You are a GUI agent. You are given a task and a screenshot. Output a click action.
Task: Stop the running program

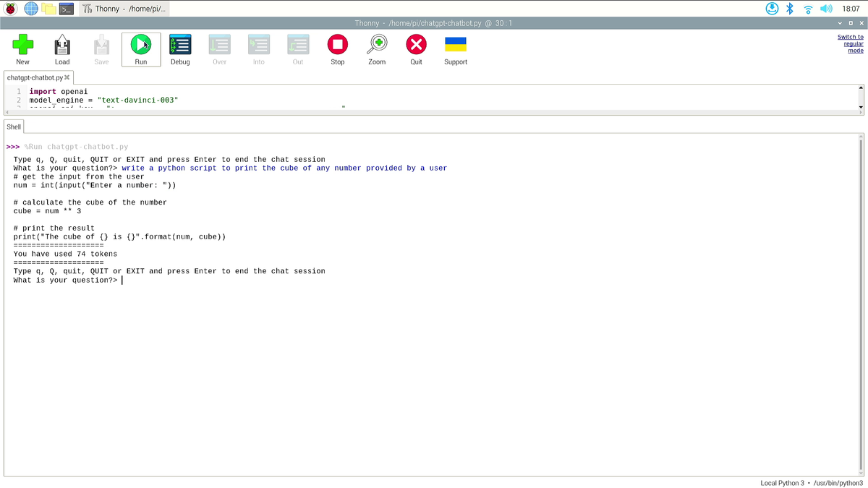click(337, 49)
